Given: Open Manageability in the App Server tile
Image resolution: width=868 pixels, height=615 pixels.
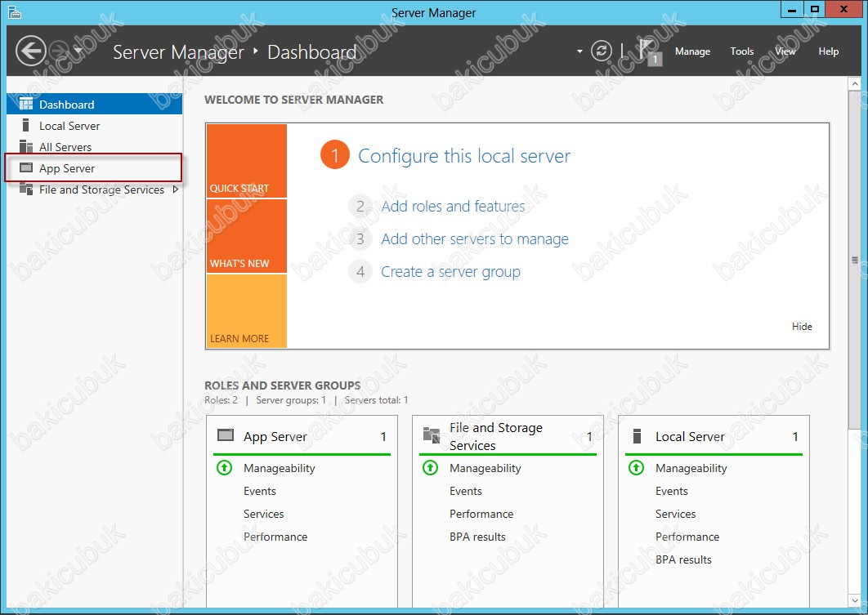Looking at the screenshot, I should tap(279, 468).
